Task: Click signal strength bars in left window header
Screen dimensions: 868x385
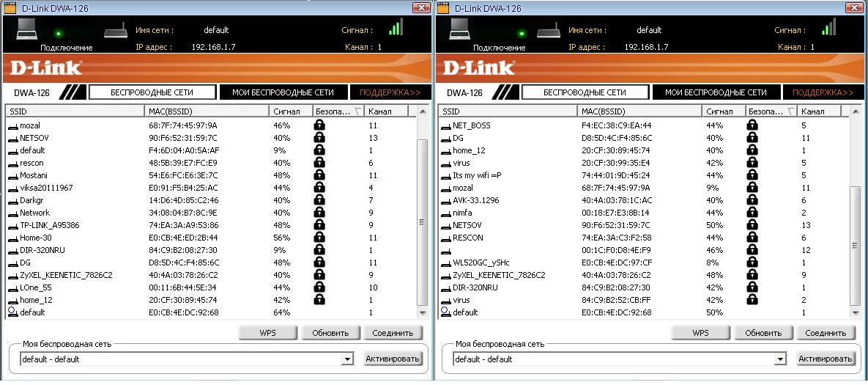Action: click(x=396, y=26)
